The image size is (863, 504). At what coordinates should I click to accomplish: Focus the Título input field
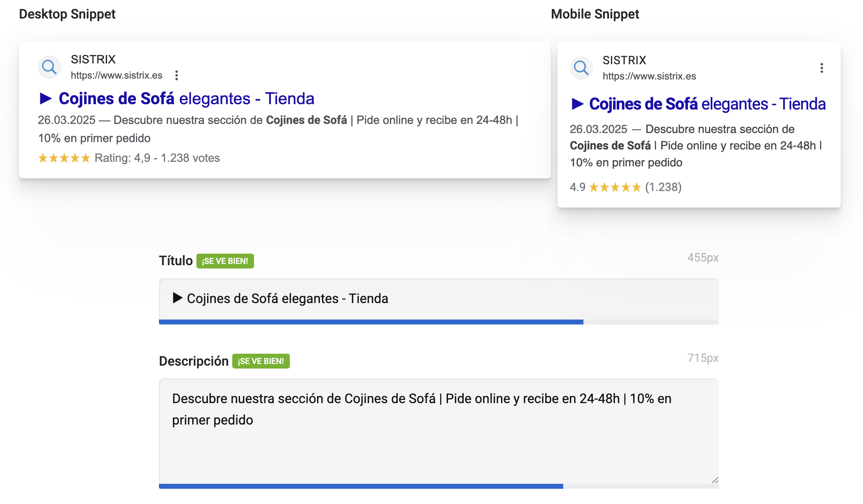438,299
